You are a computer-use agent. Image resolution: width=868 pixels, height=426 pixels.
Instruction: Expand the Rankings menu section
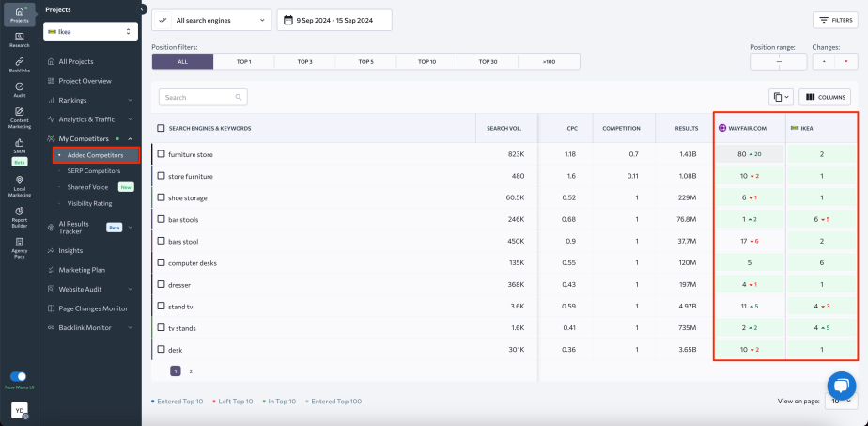tap(94, 100)
